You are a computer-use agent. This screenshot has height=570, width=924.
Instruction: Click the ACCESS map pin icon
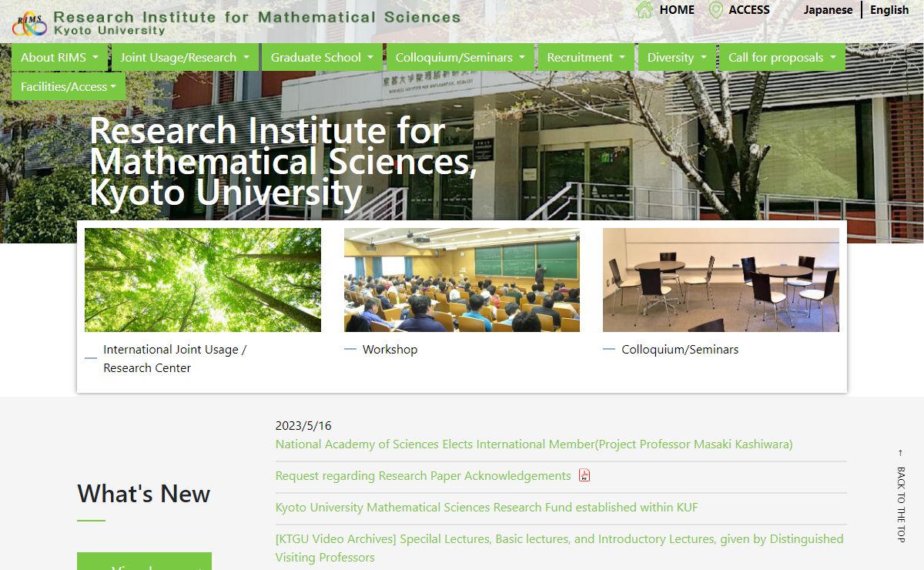(x=715, y=10)
